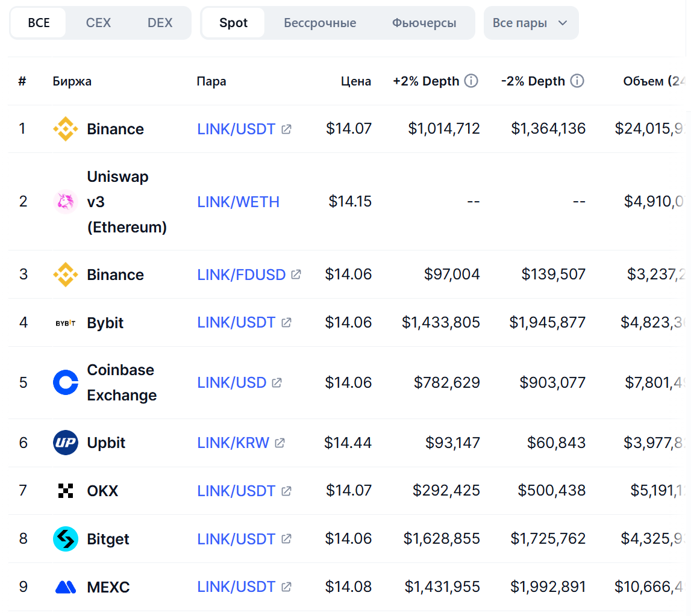Open the OKX LINK/USDT pair link
This screenshot has height=616, width=691.
[236, 490]
